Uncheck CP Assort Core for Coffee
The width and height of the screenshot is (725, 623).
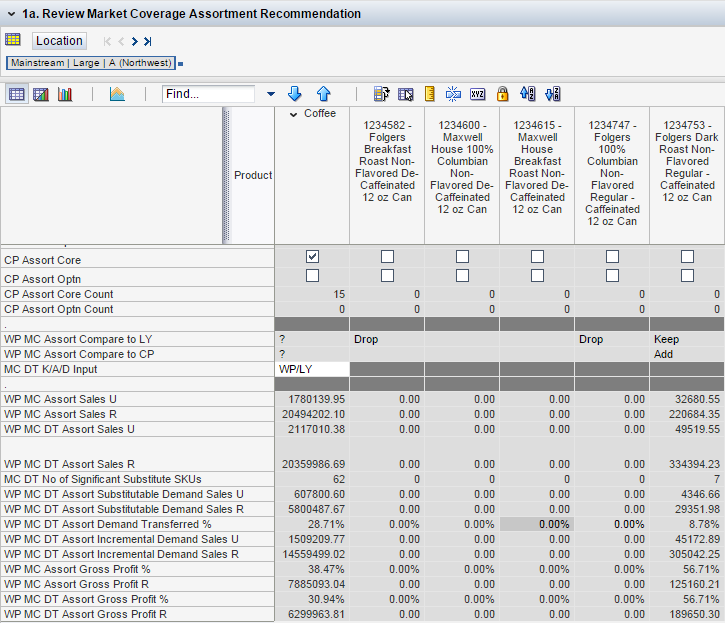click(x=312, y=257)
